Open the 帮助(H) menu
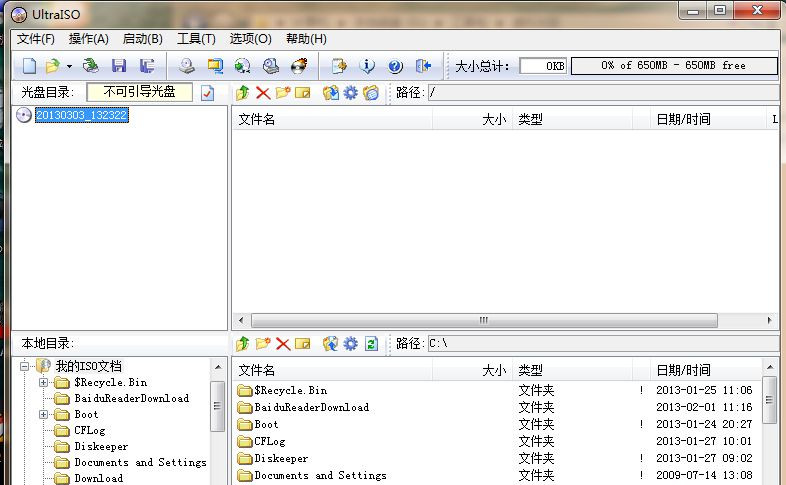This screenshot has height=485, width=786. click(x=306, y=39)
